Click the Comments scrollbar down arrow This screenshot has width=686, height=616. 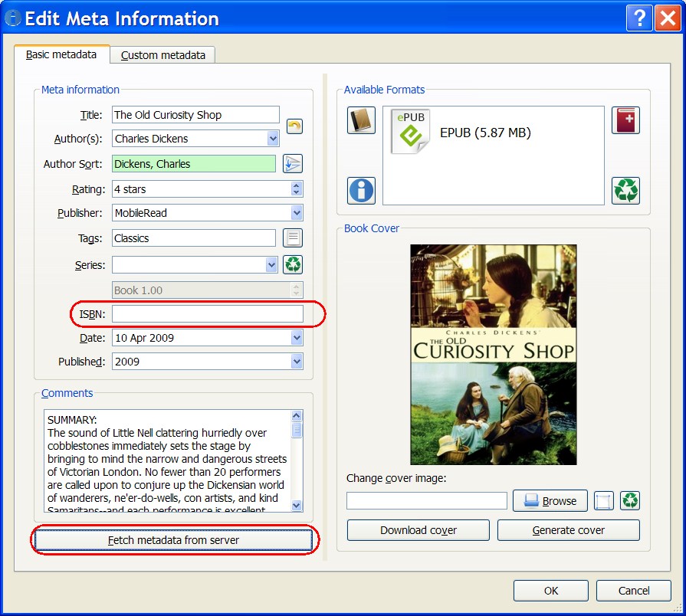297,506
